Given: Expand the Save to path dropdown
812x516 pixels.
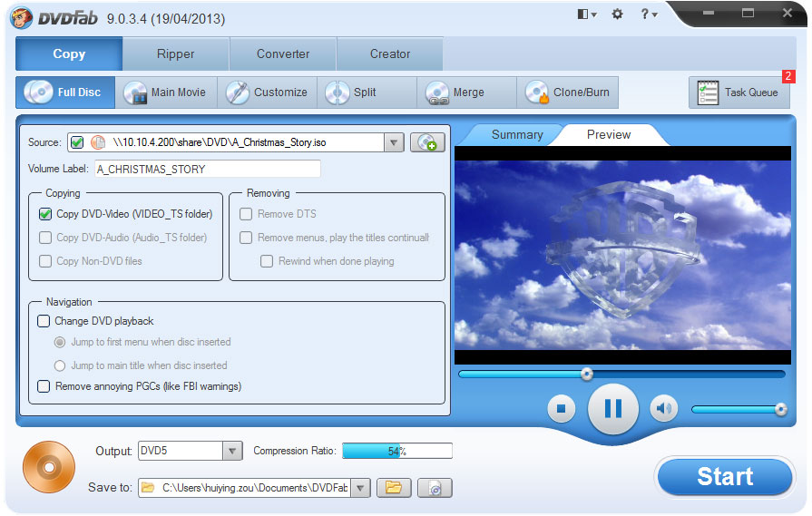Looking at the screenshot, I should (360, 488).
